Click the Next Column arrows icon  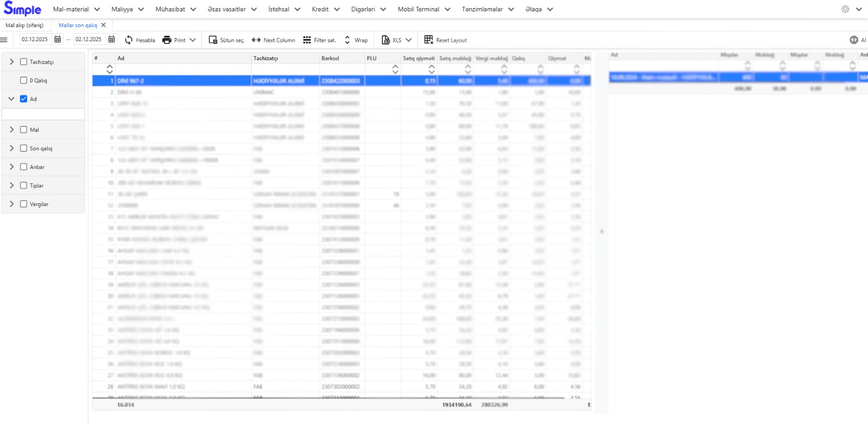256,40
